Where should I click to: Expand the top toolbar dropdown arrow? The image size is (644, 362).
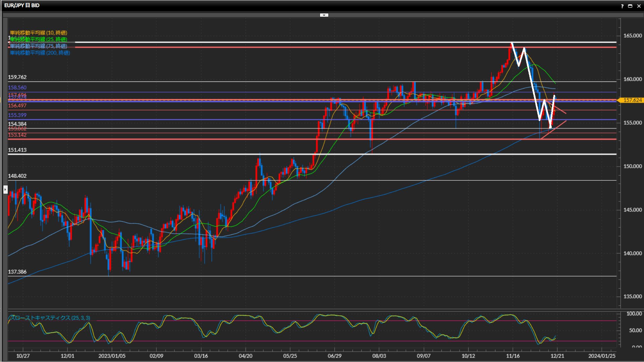click(x=324, y=15)
